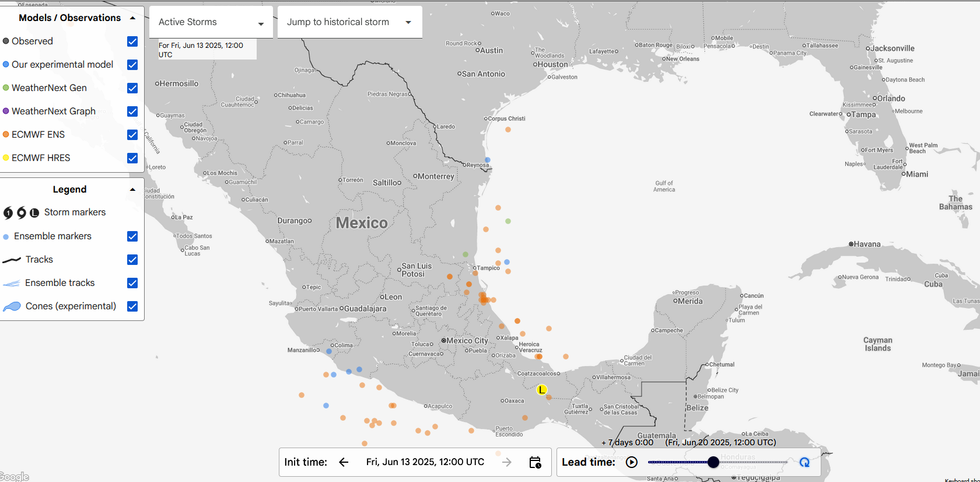This screenshot has height=482, width=980.
Task: Click the New Orleans city label
Action: tap(682, 59)
